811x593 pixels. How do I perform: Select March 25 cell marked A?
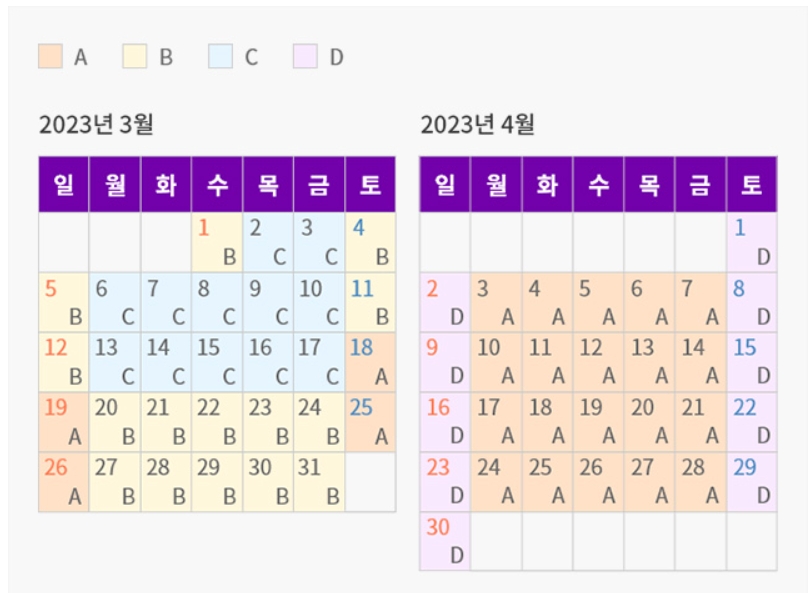370,422
